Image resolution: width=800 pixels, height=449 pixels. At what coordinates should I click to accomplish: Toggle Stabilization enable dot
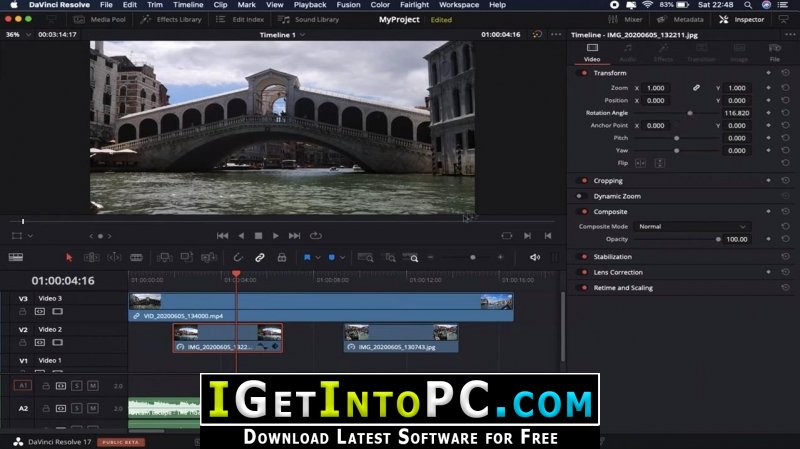click(x=584, y=257)
